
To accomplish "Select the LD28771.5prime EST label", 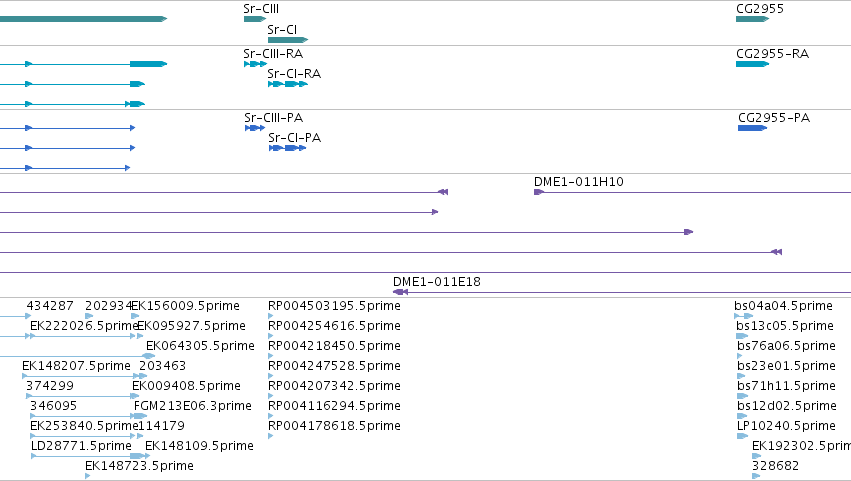I will (x=81, y=446).
